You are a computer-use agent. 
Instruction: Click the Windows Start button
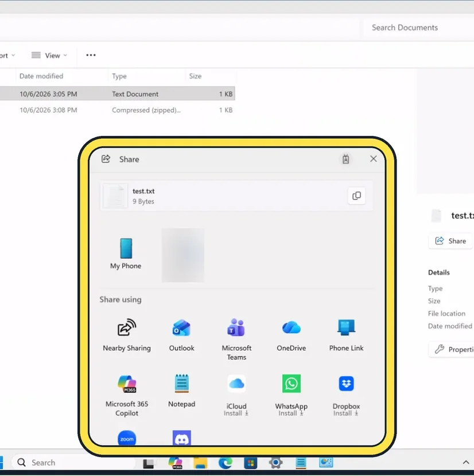tap(1, 463)
